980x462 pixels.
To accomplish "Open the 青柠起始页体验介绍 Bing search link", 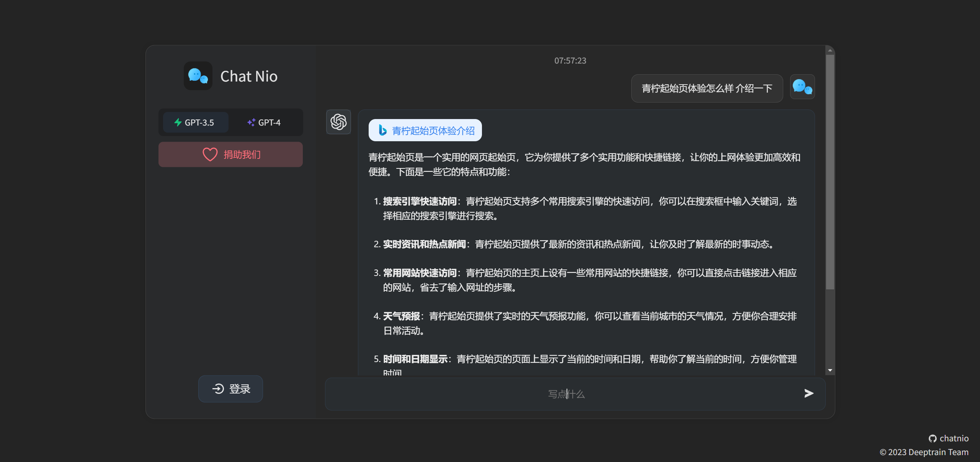I will [x=425, y=131].
